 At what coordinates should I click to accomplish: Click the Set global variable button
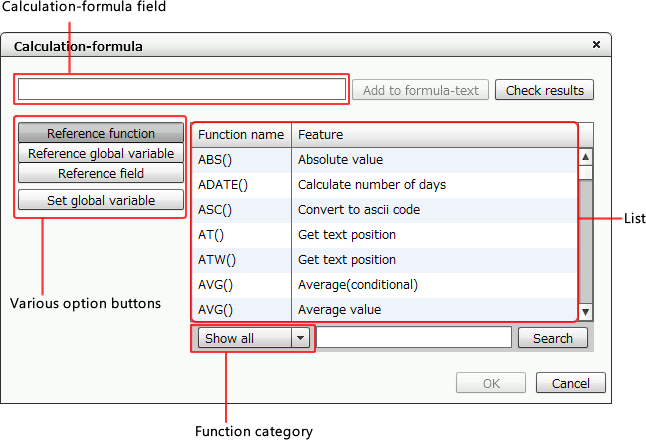(101, 200)
